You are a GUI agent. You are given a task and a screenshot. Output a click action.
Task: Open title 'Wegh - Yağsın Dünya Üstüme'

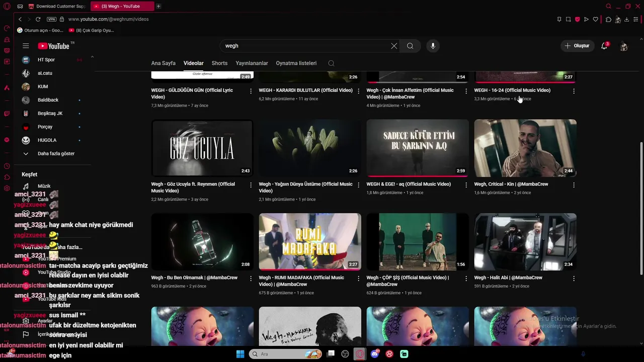306,187
